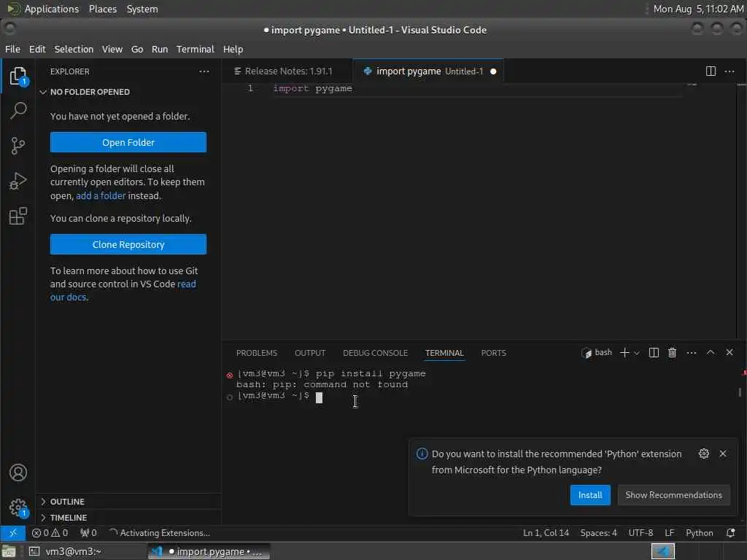Install the recommended Python extension
This screenshot has width=747, height=560.
click(x=590, y=495)
